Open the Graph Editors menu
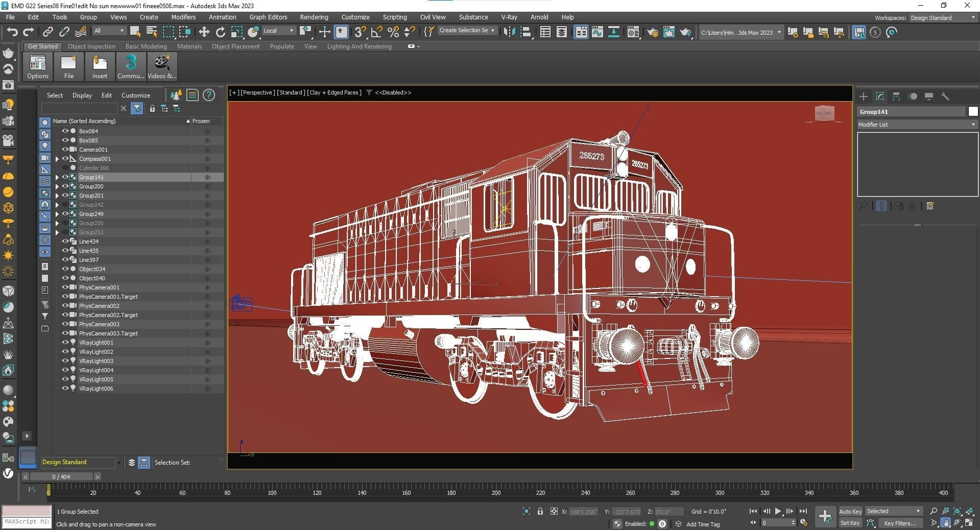The height and width of the screenshot is (530, 980). click(x=268, y=17)
